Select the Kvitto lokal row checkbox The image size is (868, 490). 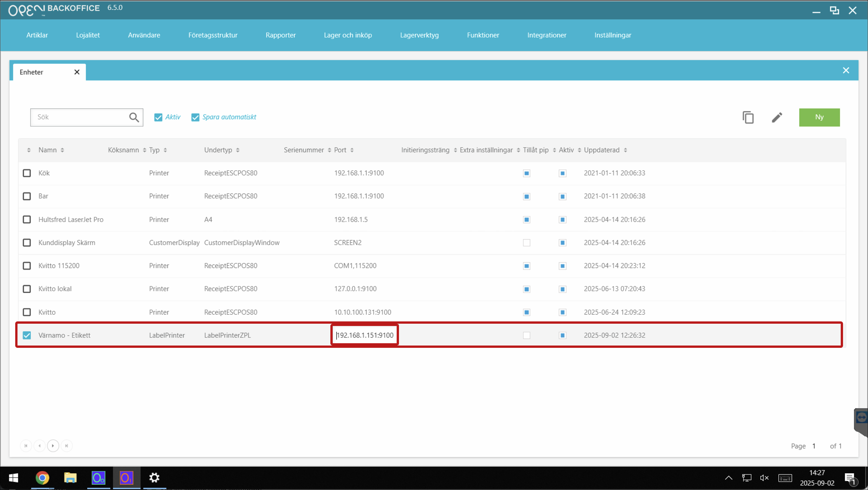(x=27, y=289)
